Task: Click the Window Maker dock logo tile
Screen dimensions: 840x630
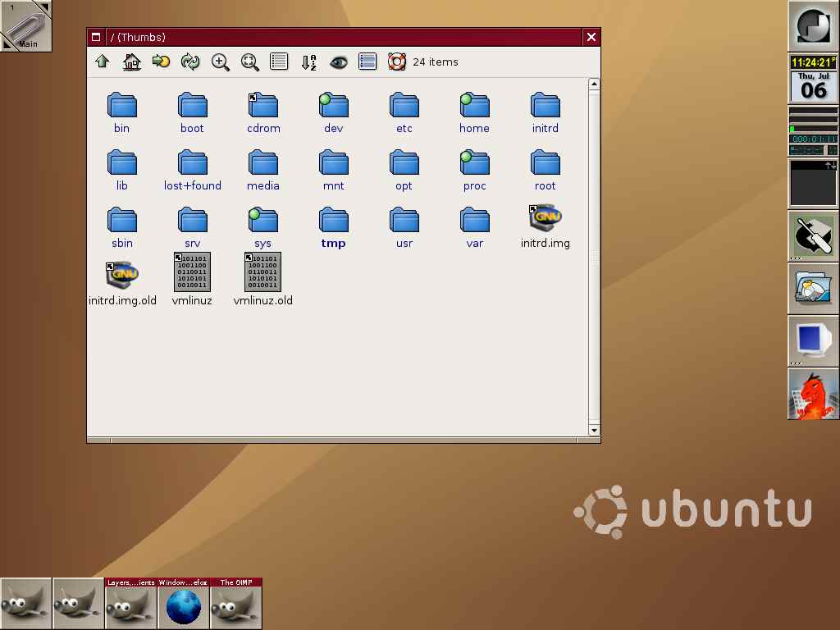Action: click(x=813, y=25)
